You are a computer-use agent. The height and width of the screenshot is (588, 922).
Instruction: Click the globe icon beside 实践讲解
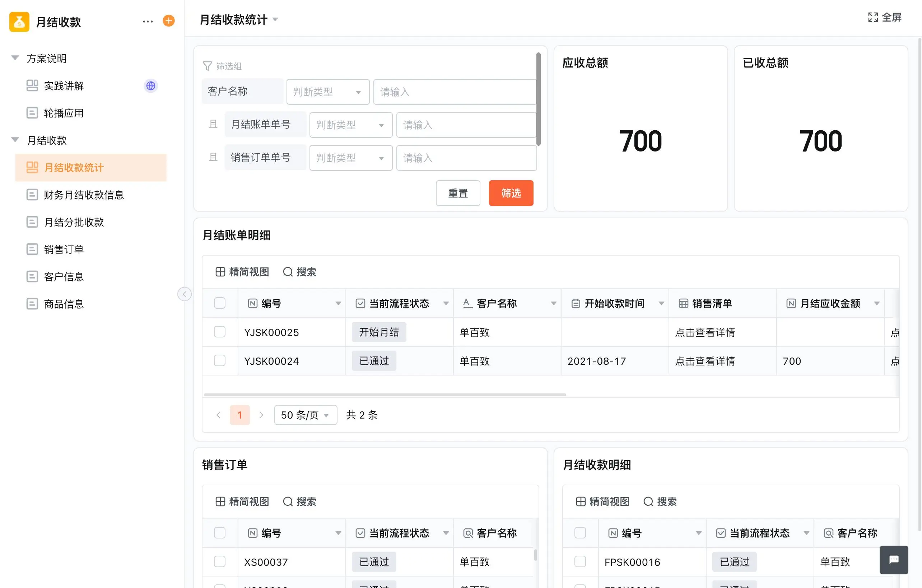[150, 86]
